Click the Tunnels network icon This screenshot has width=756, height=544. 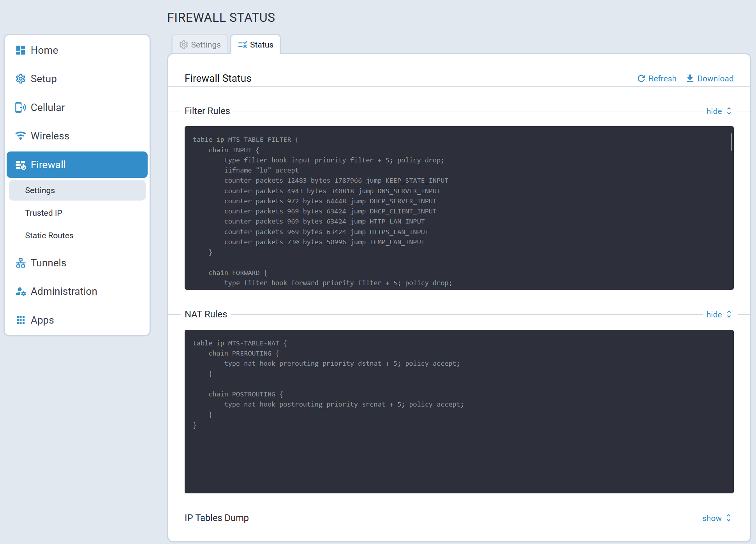pos(20,263)
